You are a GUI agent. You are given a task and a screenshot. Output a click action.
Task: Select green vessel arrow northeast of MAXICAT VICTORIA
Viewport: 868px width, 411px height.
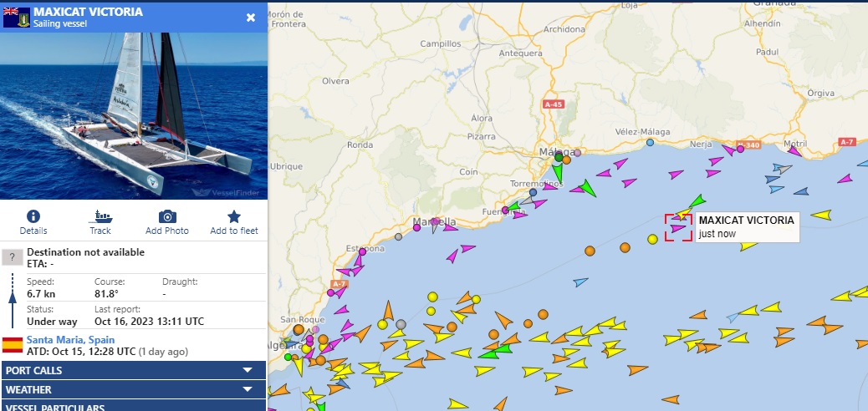pos(697,200)
